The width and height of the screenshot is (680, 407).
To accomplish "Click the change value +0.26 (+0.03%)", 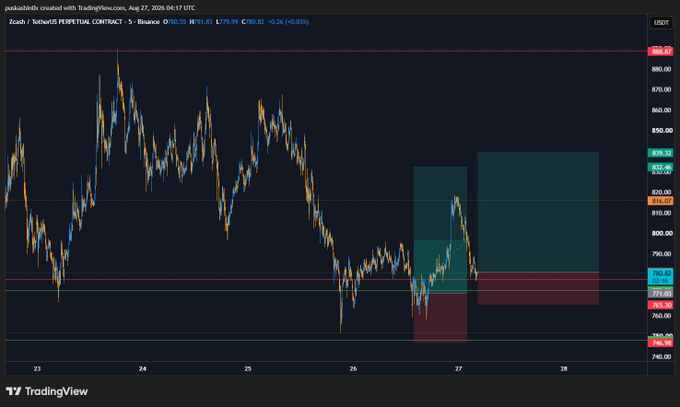I will [288, 22].
